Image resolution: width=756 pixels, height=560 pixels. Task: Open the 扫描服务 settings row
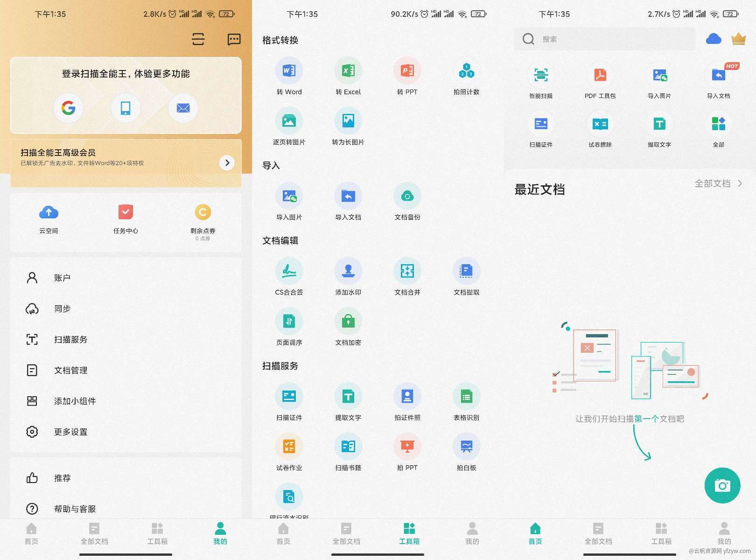[126, 339]
